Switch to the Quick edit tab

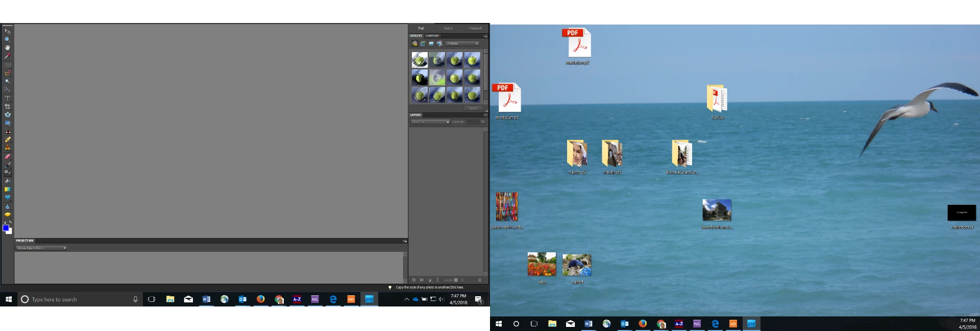(x=448, y=28)
